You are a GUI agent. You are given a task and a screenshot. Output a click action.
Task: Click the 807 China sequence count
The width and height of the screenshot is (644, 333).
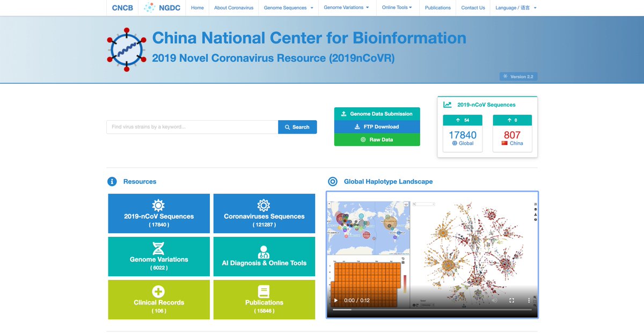coord(513,135)
